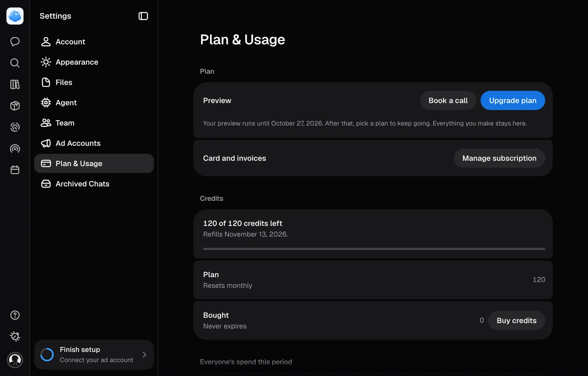Collapse the settings sidebar panel icon
588x376 pixels.
[x=143, y=16]
